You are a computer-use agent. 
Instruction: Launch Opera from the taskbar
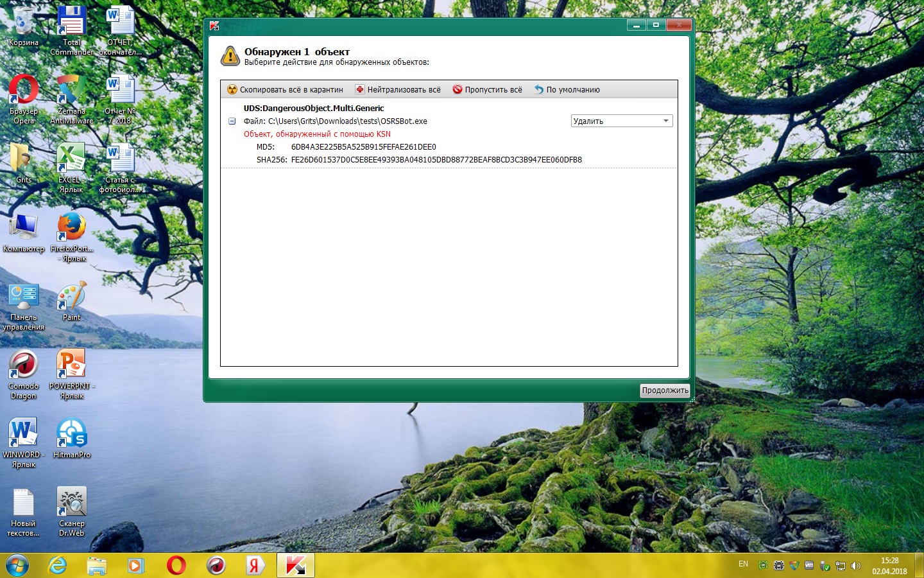(x=176, y=565)
